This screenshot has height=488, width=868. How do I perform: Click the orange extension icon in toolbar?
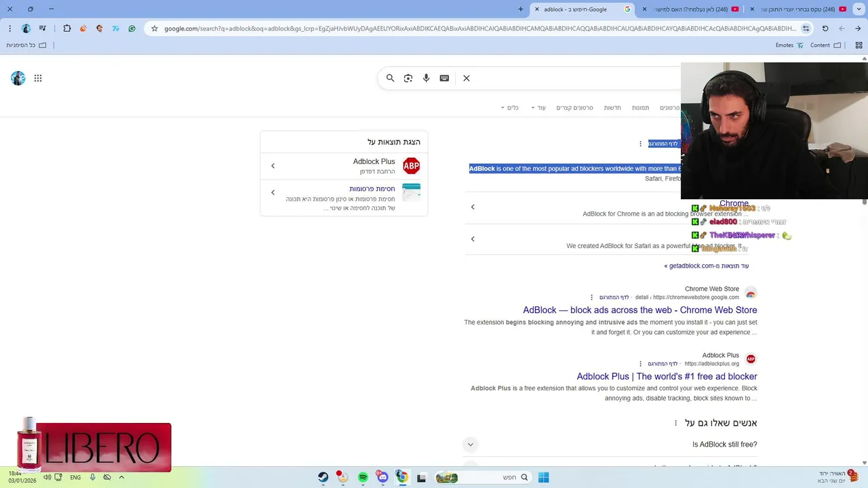[x=83, y=28]
